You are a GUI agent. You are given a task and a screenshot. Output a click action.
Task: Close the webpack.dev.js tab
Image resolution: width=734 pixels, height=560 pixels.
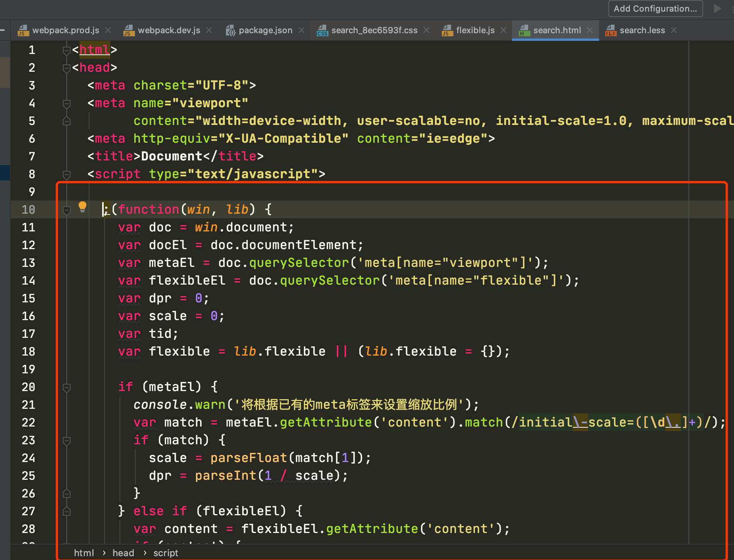coord(209,30)
